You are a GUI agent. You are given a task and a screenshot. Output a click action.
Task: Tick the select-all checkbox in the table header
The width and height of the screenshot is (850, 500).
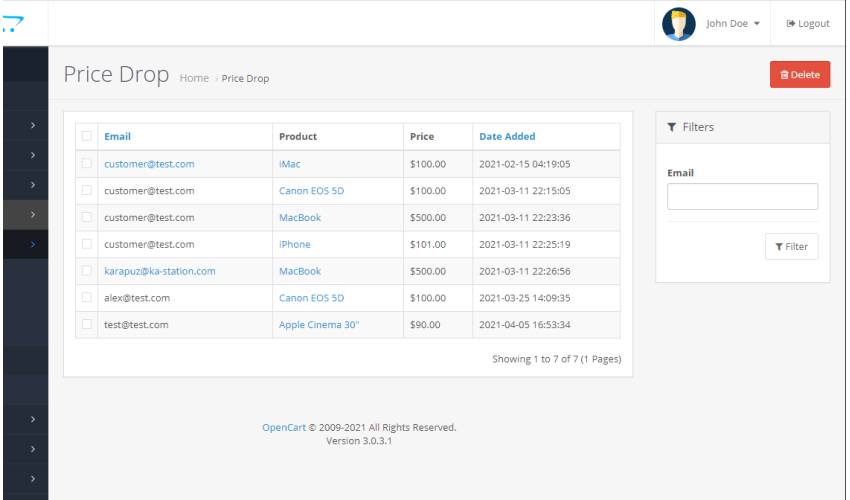click(87, 136)
